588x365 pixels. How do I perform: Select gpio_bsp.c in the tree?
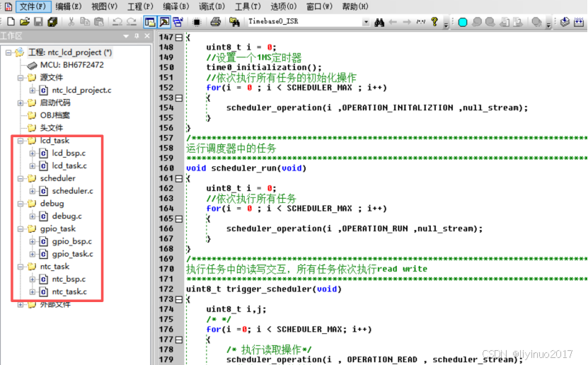pos(71,241)
